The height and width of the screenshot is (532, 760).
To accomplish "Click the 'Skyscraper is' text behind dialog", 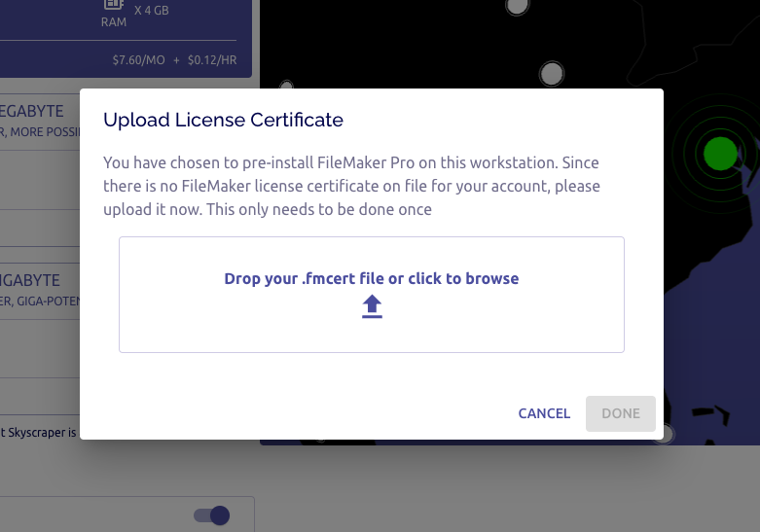I will point(38,432).
